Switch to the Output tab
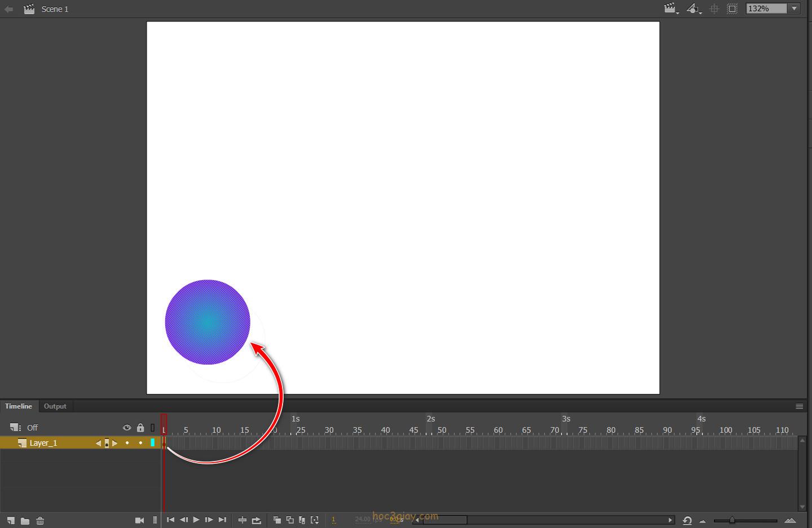Screen dimensions: 812x528 [x=55, y=406]
